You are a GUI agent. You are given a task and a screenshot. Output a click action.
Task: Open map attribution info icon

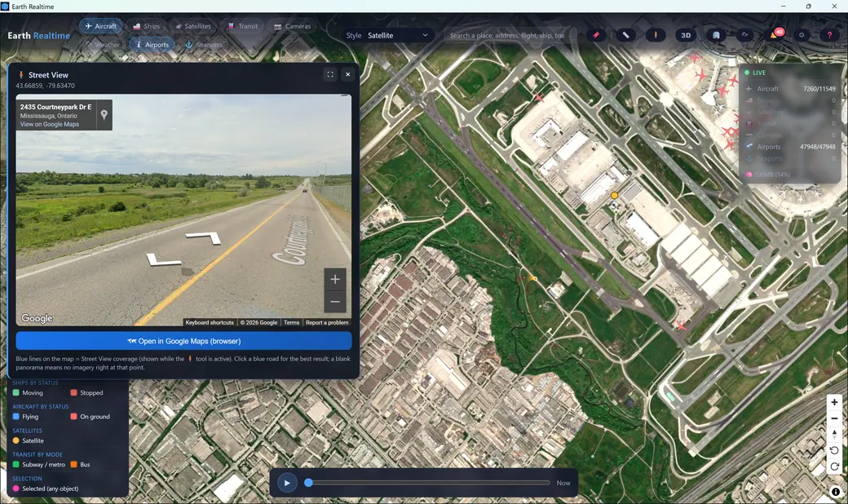click(836, 492)
